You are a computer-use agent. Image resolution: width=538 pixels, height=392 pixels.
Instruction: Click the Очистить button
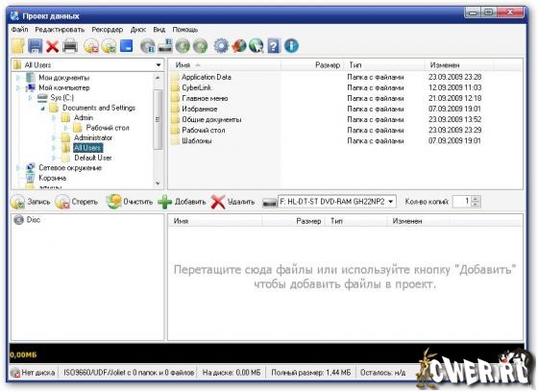click(130, 202)
